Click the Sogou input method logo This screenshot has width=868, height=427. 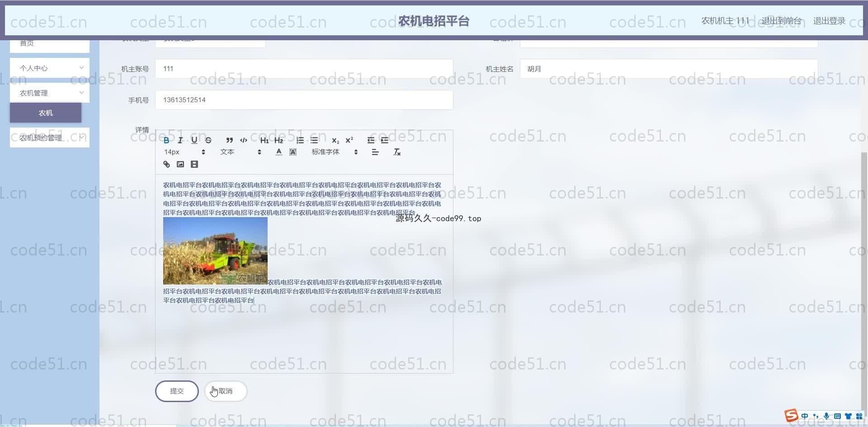pos(791,416)
